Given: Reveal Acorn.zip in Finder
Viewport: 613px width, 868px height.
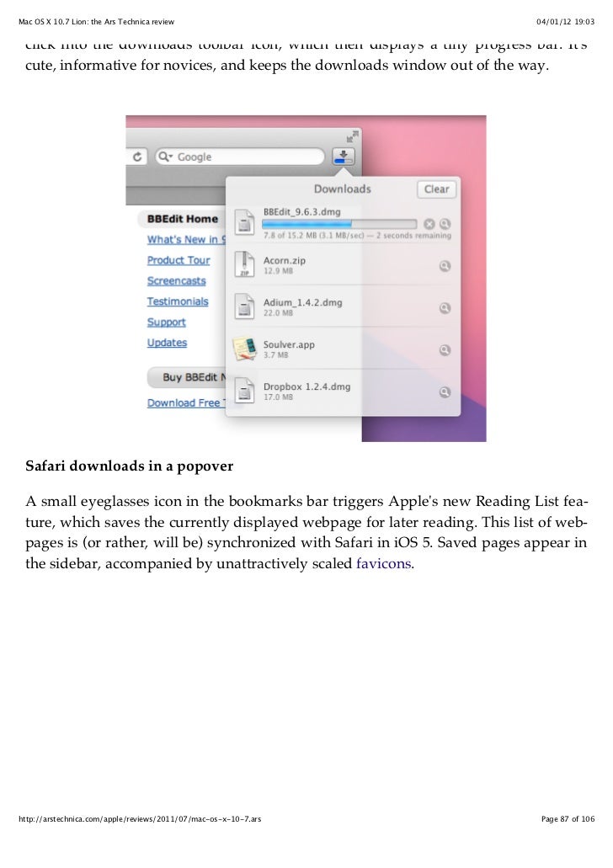Looking at the screenshot, I should 445,266.
